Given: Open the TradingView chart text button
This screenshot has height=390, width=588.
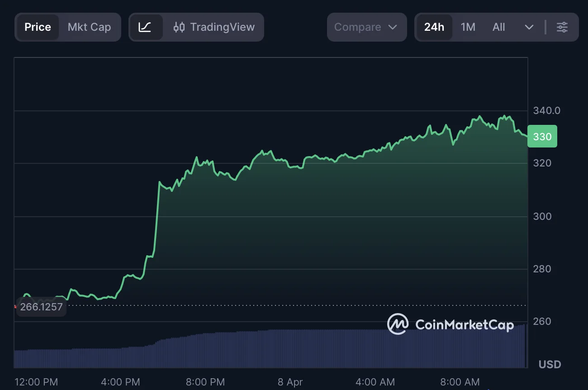Looking at the screenshot, I should point(222,27).
